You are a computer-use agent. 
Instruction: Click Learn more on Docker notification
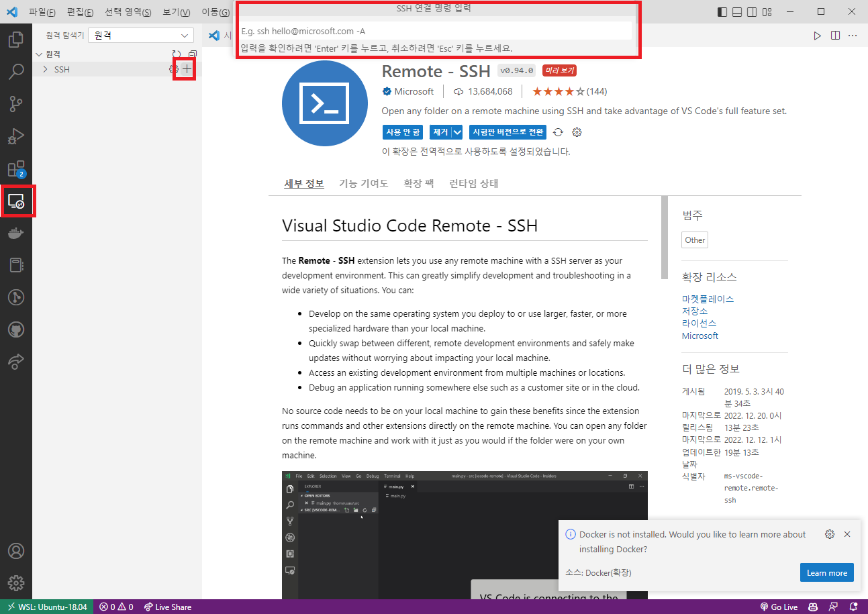click(x=826, y=572)
